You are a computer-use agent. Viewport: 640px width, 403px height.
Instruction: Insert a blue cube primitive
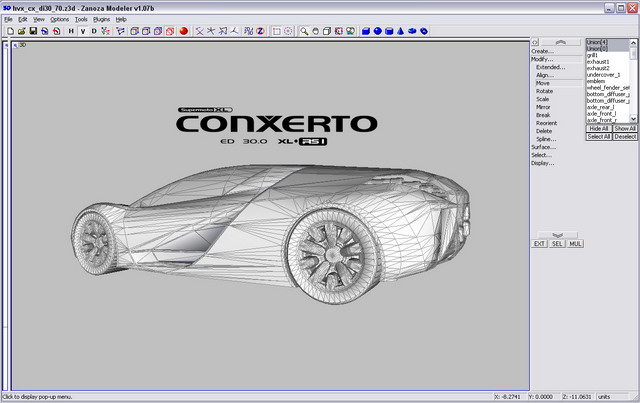tap(366, 30)
